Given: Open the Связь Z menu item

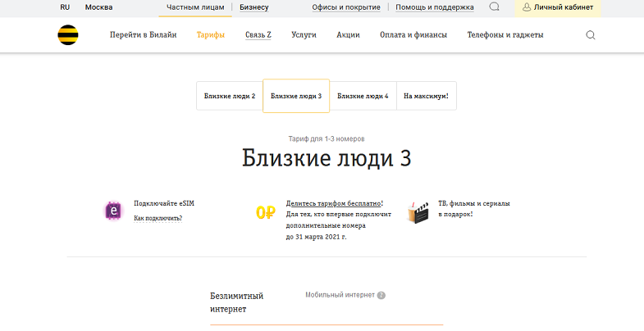Looking at the screenshot, I should click(258, 35).
